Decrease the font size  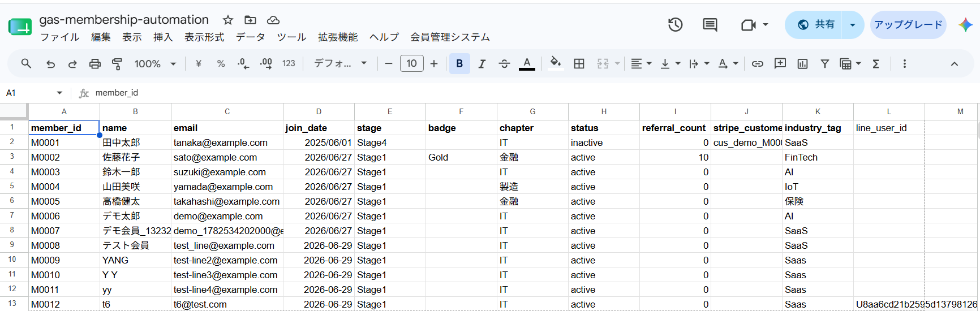click(x=389, y=64)
